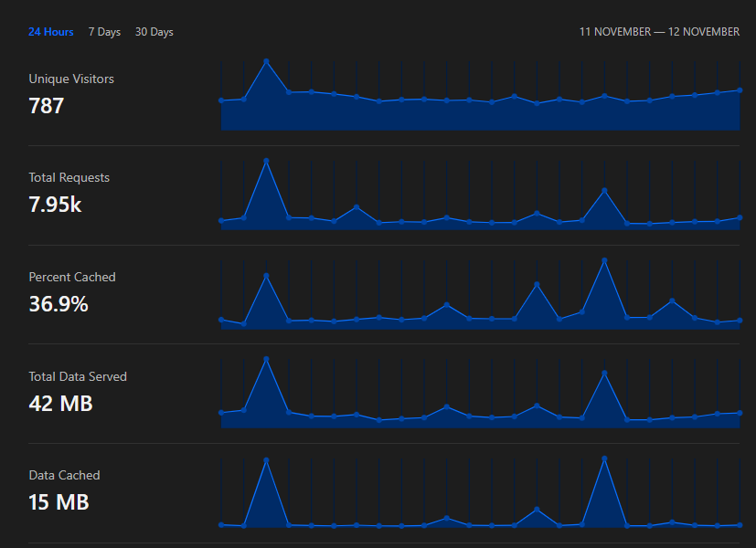Click the 7.95k Total Requests value
The width and height of the screenshot is (756, 548).
(55, 205)
